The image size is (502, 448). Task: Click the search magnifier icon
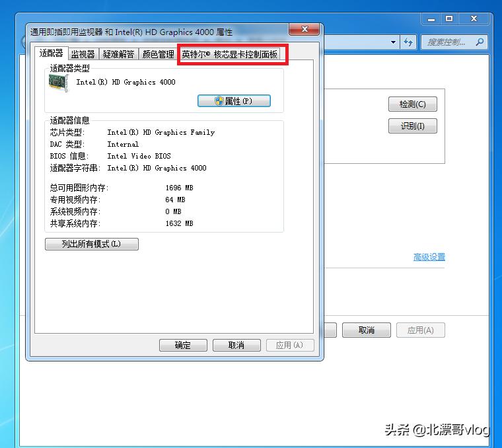480,42
